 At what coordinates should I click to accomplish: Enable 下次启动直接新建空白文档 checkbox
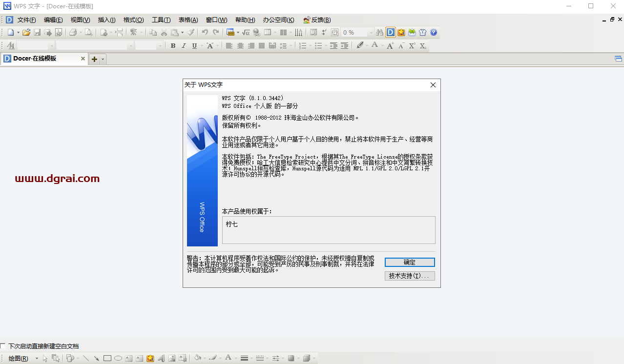(x=3, y=346)
